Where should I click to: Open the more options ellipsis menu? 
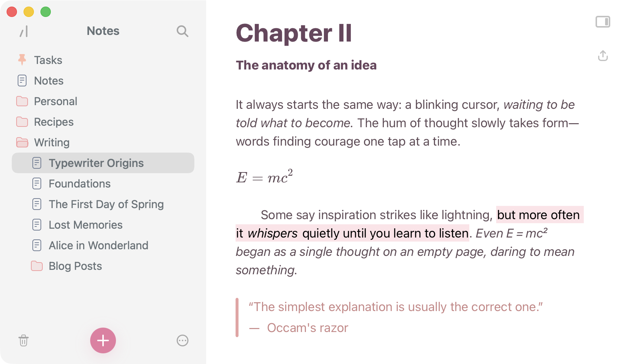click(183, 340)
